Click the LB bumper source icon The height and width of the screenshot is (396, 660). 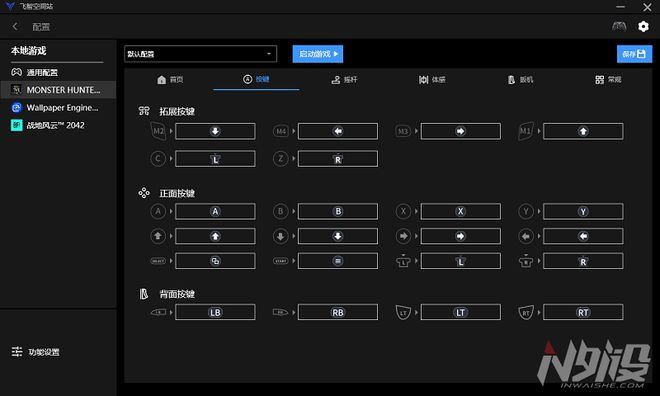(x=158, y=312)
